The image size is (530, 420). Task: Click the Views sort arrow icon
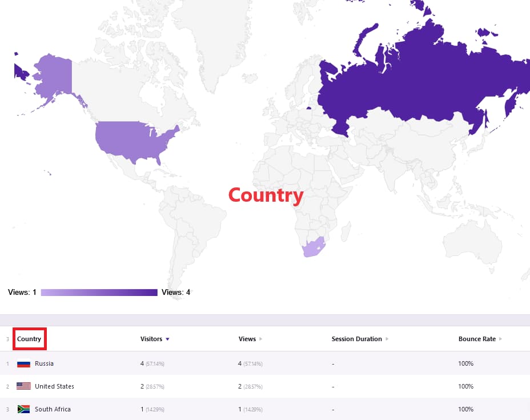point(261,339)
